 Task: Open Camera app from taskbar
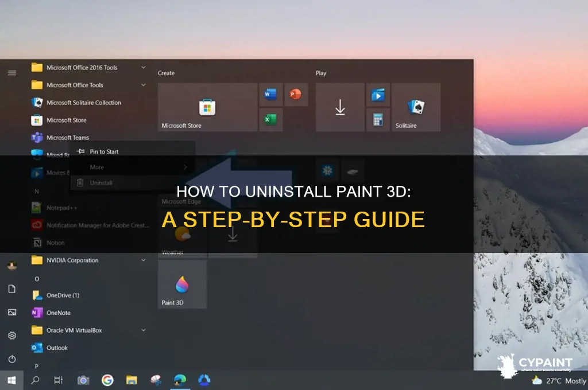pos(83,381)
